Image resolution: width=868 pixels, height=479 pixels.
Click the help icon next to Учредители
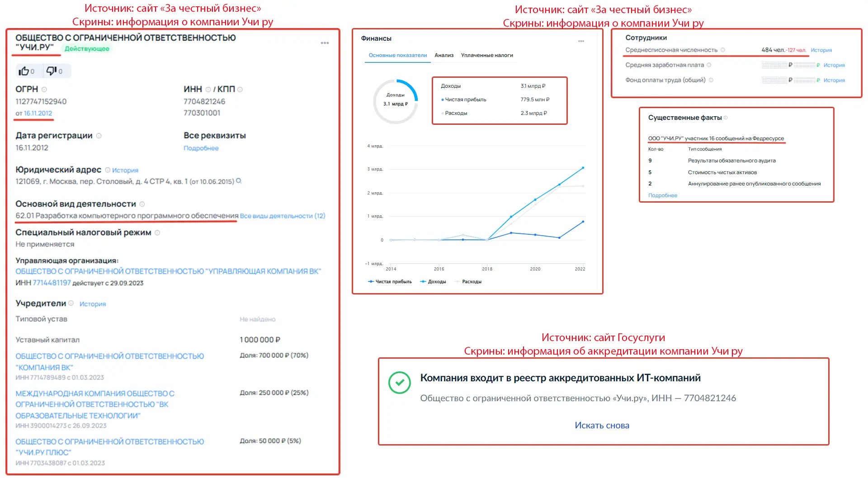71,303
